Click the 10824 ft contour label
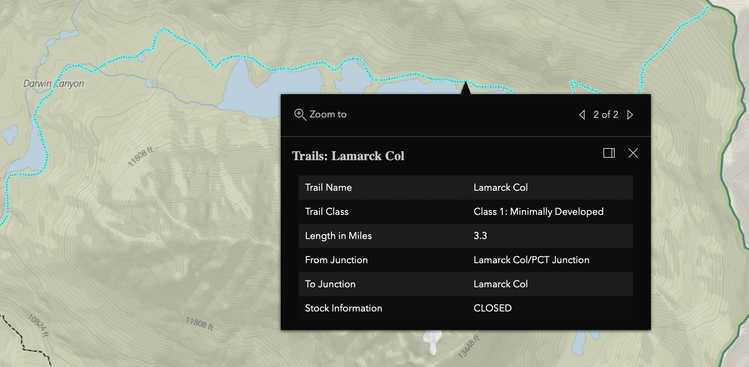This screenshot has width=749, height=367. [x=38, y=325]
